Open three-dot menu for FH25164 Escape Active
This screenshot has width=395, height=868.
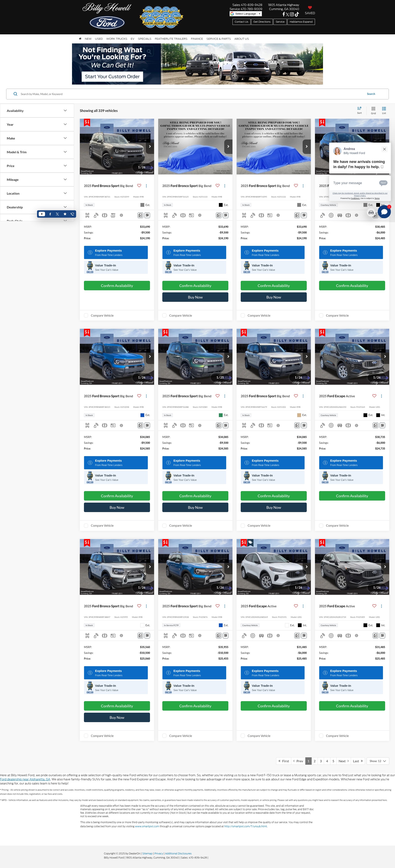coord(381,396)
